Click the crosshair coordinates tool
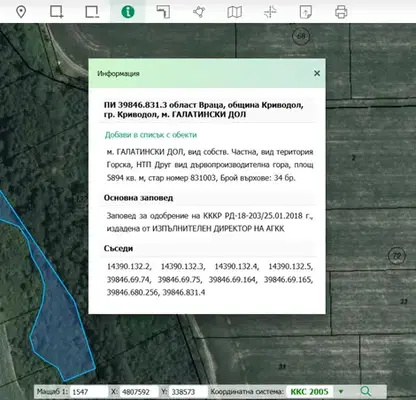 (x=270, y=12)
